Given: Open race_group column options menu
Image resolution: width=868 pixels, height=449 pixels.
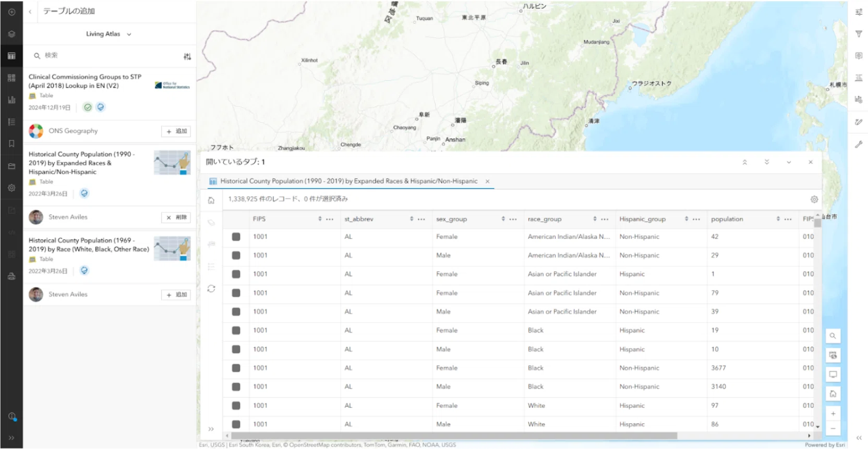Looking at the screenshot, I should point(605,219).
